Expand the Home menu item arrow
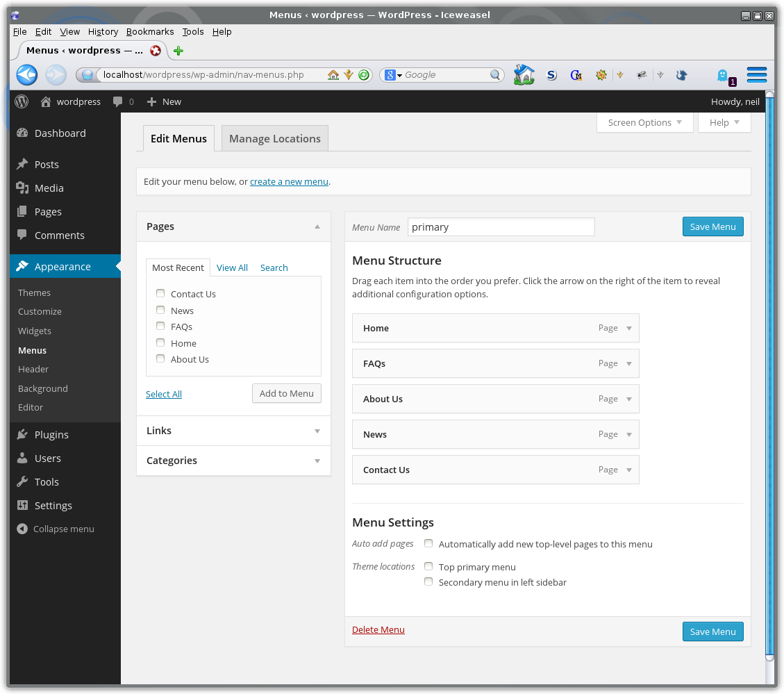 click(x=629, y=328)
